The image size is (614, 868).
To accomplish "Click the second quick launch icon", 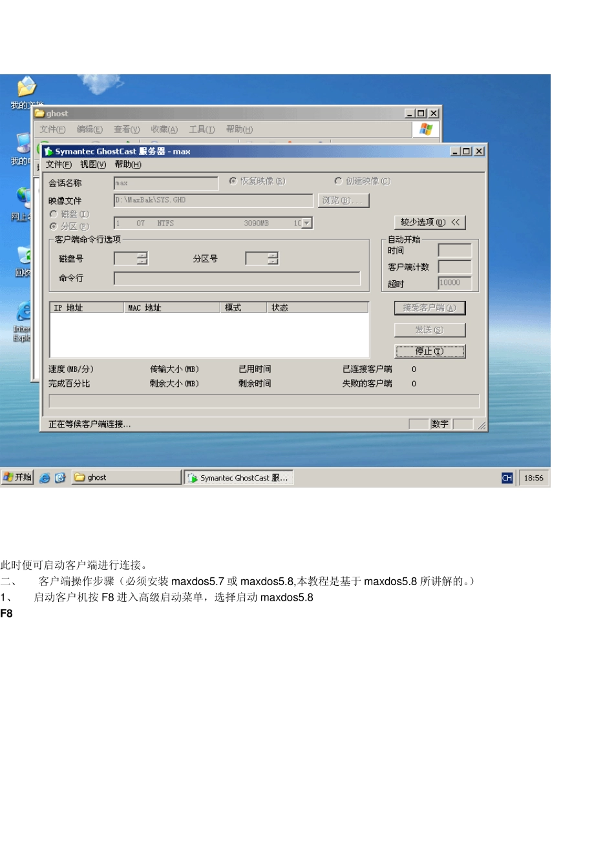I will (x=60, y=478).
